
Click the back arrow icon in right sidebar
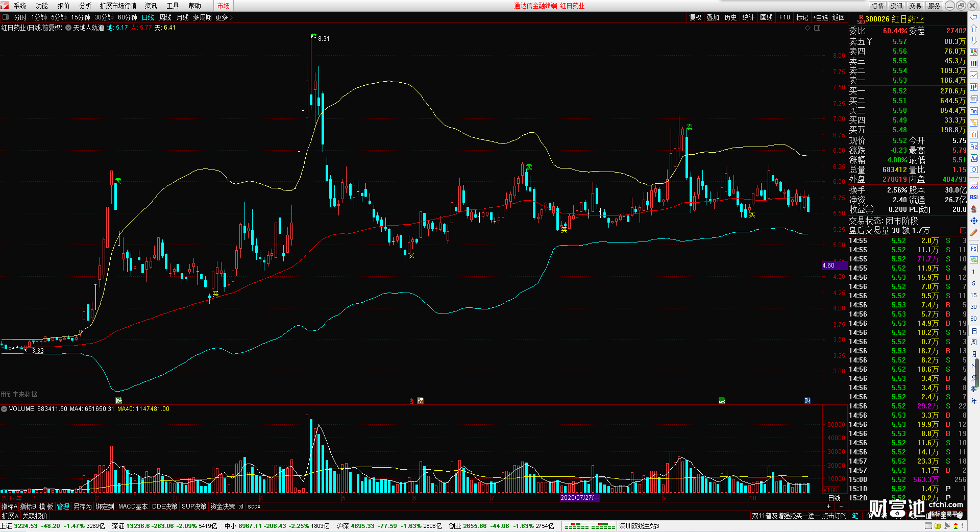tap(973, 17)
